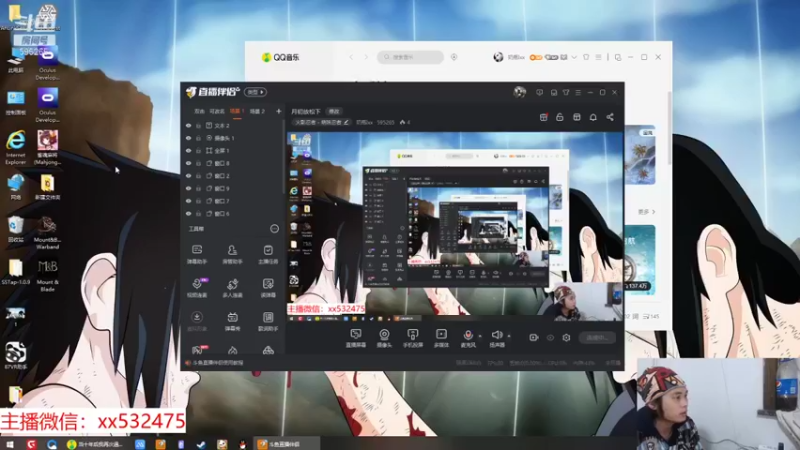Open the 房管助手 room manager tool
Image resolution: width=800 pixels, height=450 pixels.
[x=232, y=254]
